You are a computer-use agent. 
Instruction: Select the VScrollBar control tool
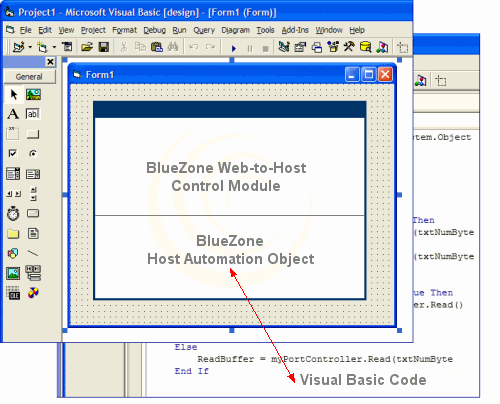pos(33,194)
